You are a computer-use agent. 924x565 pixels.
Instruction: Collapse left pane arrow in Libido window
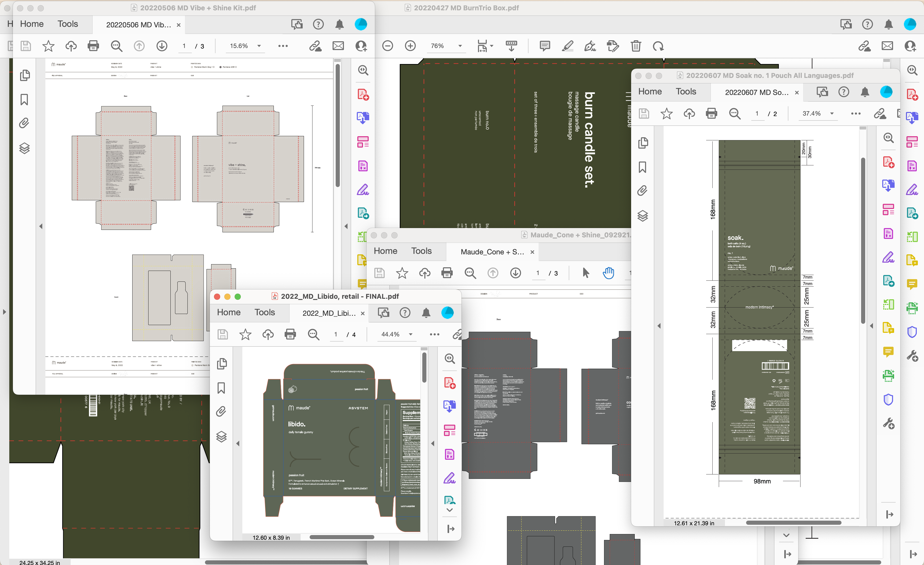tap(238, 443)
